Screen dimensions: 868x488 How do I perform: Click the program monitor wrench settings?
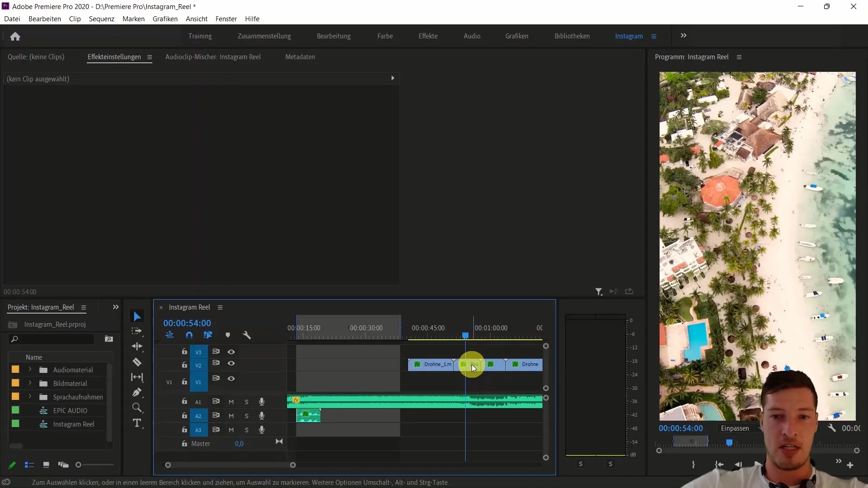pyautogui.click(x=832, y=428)
